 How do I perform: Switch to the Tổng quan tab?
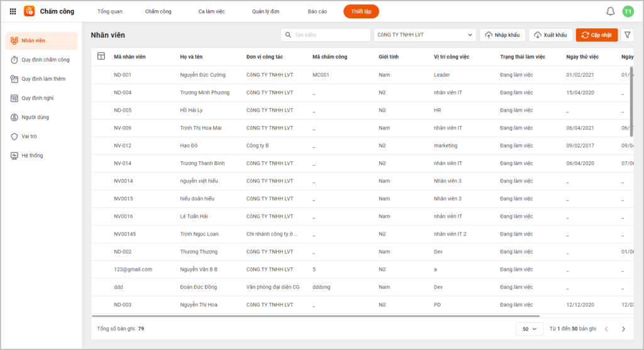click(110, 11)
